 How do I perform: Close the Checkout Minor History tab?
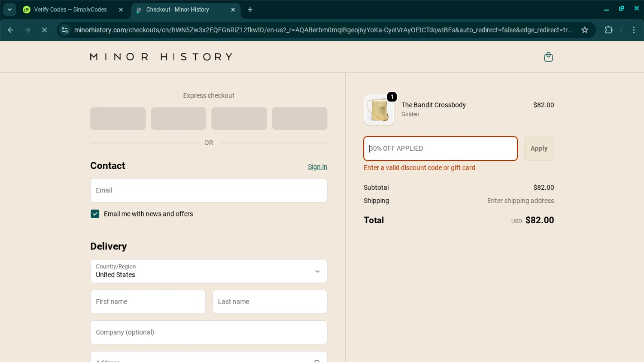click(x=233, y=9)
